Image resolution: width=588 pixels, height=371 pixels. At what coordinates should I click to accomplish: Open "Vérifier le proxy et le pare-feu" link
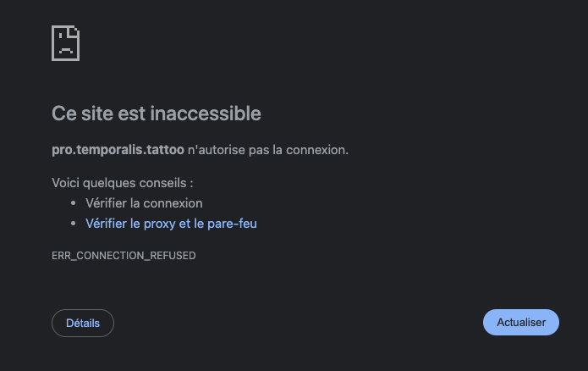click(x=171, y=224)
